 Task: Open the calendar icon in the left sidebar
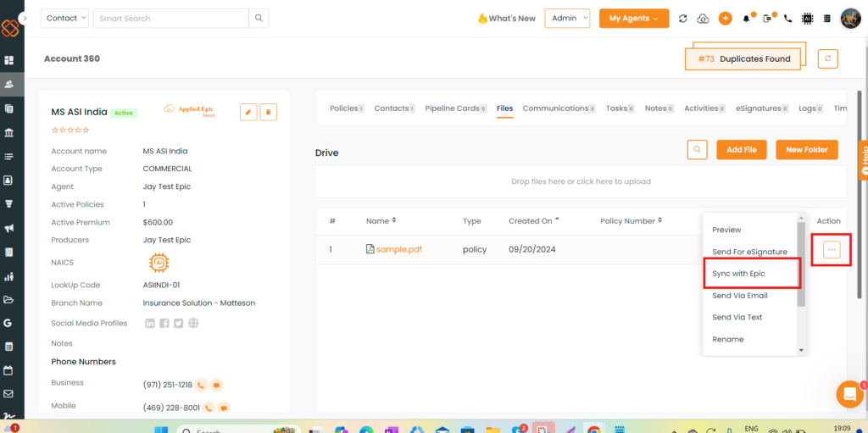pyautogui.click(x=8, y=370)
